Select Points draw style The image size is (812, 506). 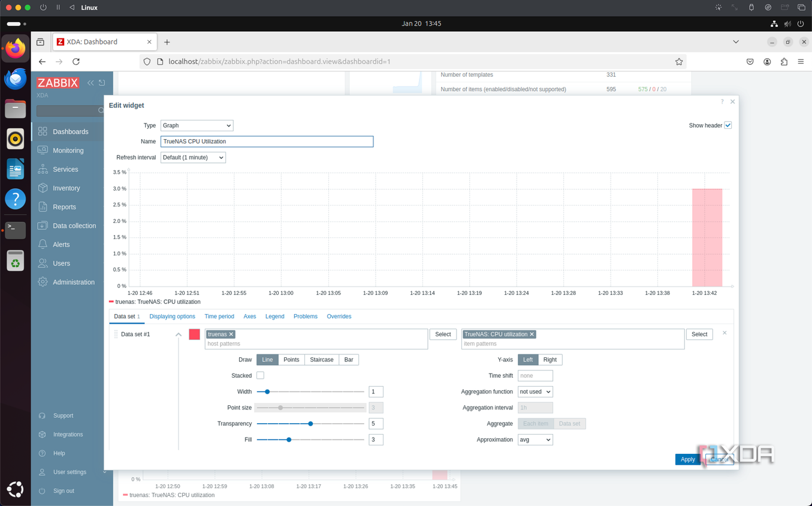point(291,360)
